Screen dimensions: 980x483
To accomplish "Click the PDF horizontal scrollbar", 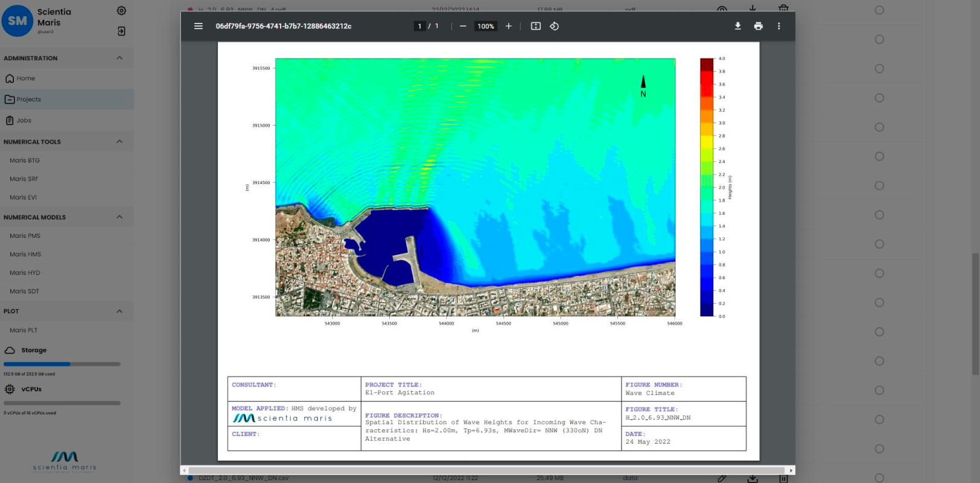I will pyautogui.click(x=486, y=470).
